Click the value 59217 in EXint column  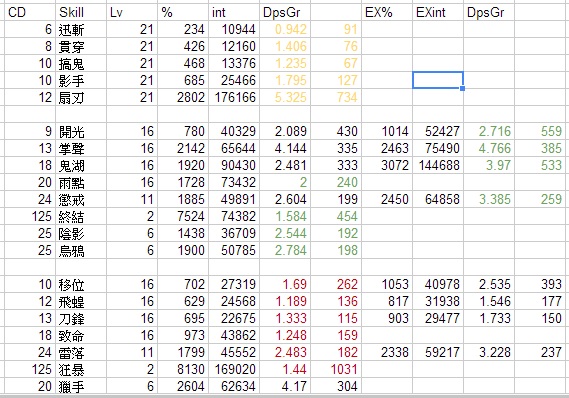coord(438,352)
